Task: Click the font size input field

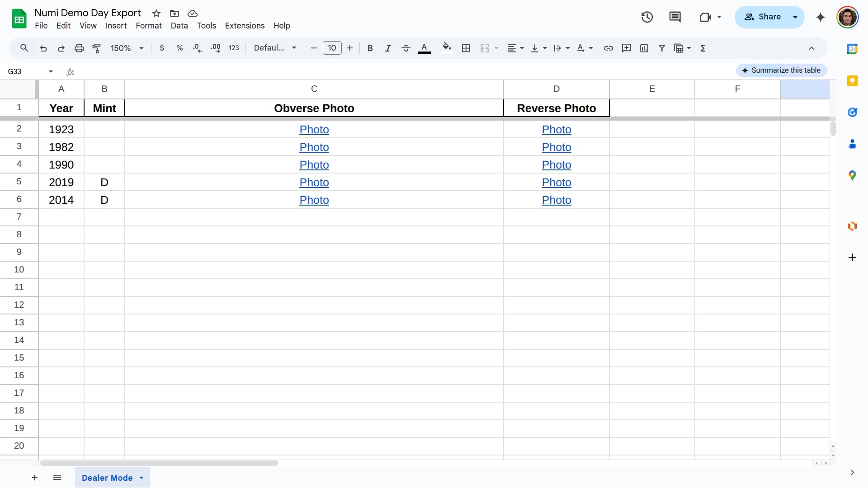Action: [332, 48]
